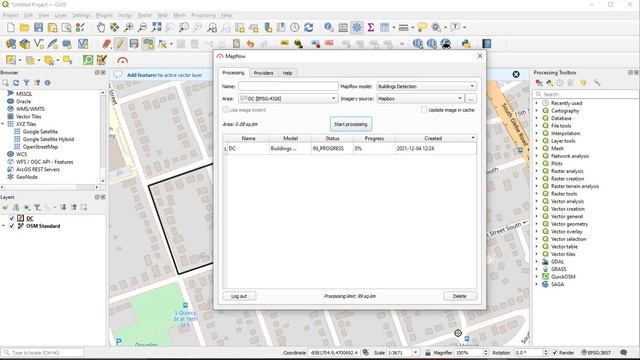Click the Zoom Full extent icon
640x360 pixels.
pyautogui.click(x=156, y=27)
